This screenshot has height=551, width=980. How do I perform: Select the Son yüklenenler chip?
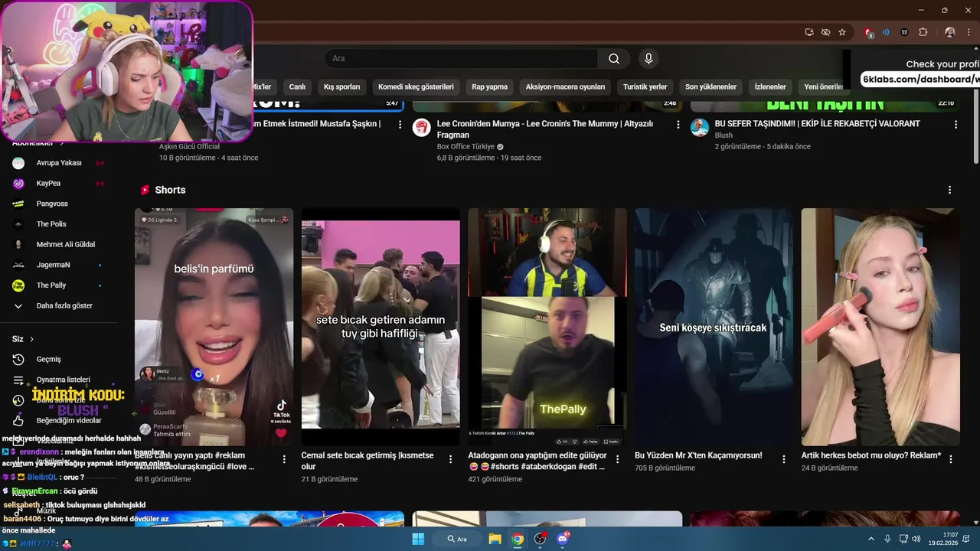click(710, 86)
